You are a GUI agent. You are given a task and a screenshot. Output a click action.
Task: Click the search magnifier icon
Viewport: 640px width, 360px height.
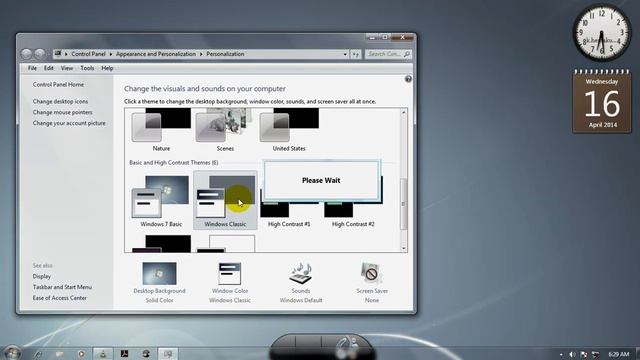[x=407, y=54]
